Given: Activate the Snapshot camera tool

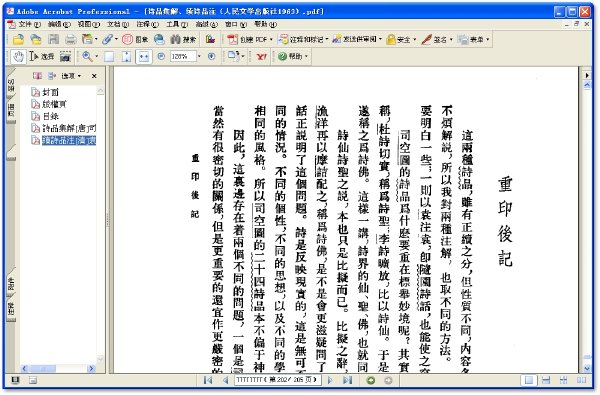Looking at the screenshot, I should 66,57.
